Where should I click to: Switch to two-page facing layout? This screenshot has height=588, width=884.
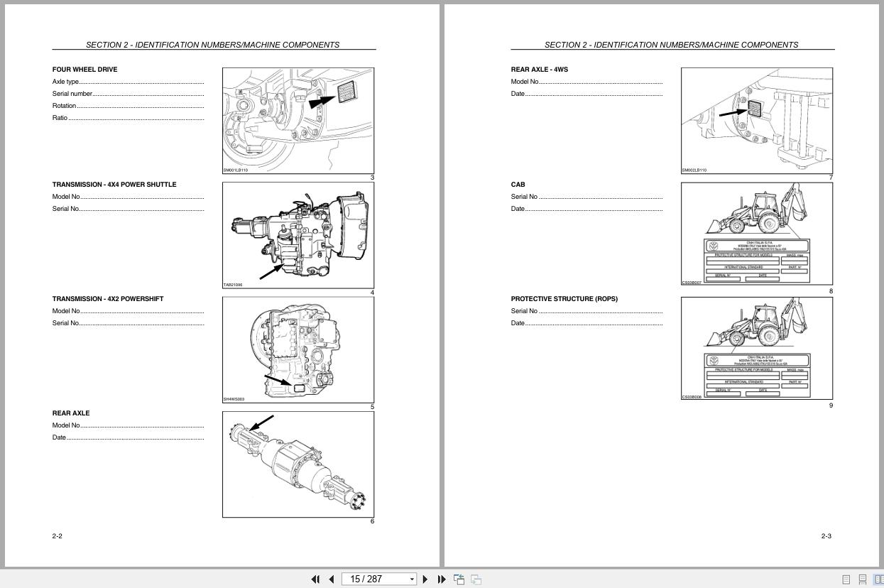[879, 579]
